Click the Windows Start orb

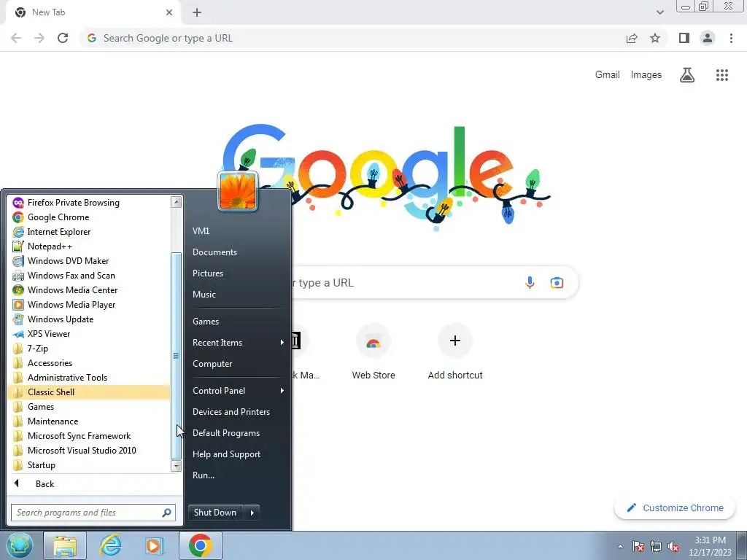point(20,545)
